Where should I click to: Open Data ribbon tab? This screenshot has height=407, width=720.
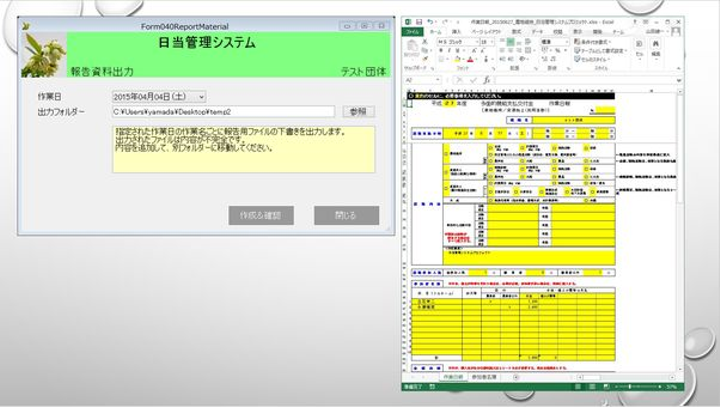tap(537, 32)
